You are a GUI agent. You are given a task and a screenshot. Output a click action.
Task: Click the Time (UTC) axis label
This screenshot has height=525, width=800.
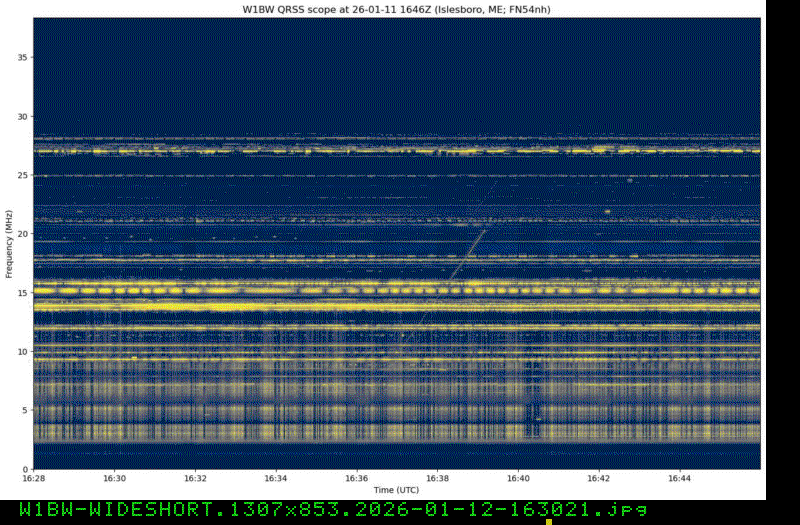396,490
